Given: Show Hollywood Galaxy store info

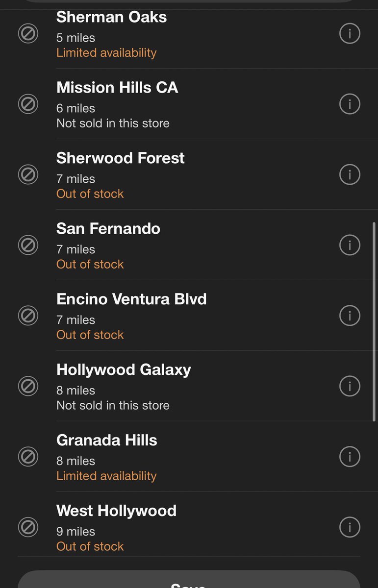Looking at the screenshot, I should (x=350, y=386).
